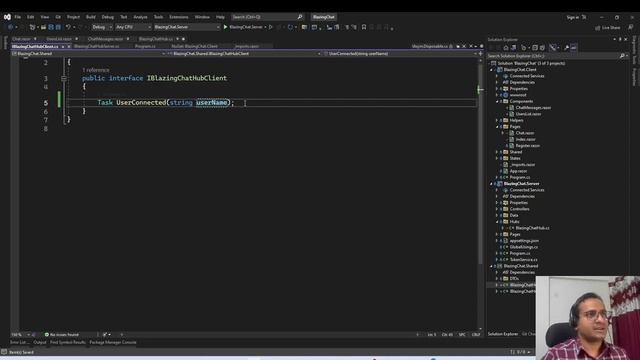
Task: Select Index.razor in Solution Explorer
Action: click(x=525, y=140)
